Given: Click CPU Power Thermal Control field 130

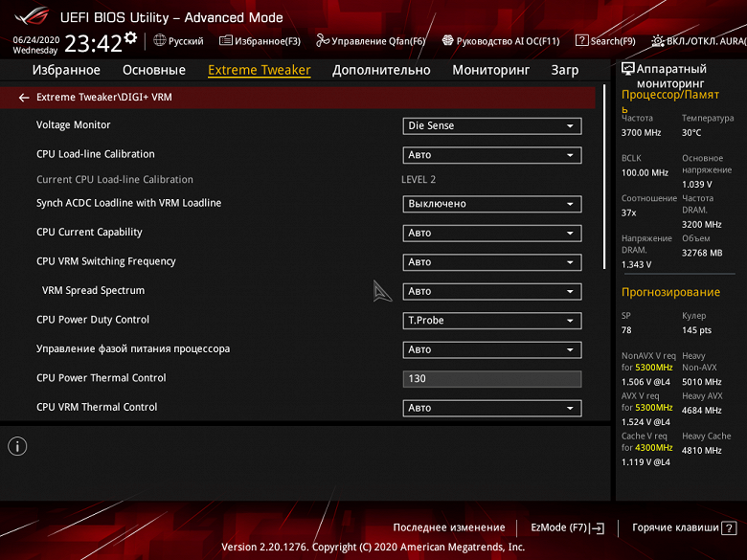Looking at the screenshot, I should coord(492,379).
